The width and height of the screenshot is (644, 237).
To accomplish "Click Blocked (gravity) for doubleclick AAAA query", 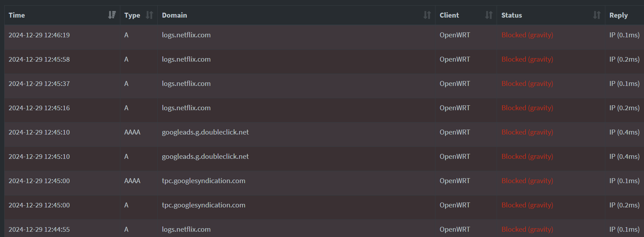I will [527, 132].
